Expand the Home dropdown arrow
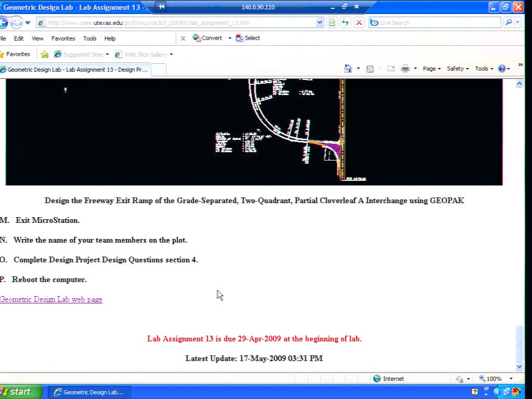This screenshot has width=532, height=399. point(358,69)
